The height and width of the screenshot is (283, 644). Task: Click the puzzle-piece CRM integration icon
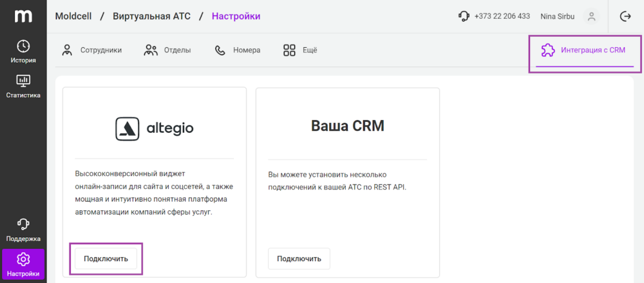pos(547,50)
